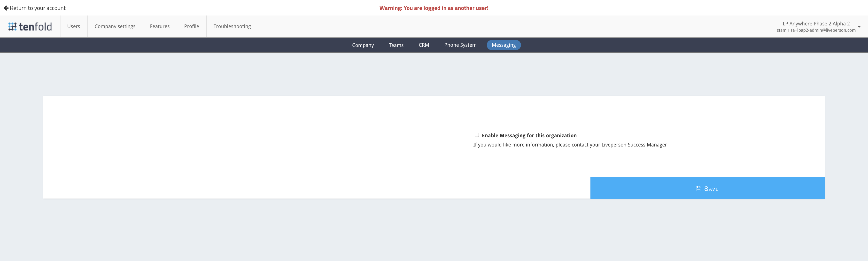Open the Troubleshooting menu
Viewport: 868px width, 261px height.
pyautogui.click(x=232, y=26)
